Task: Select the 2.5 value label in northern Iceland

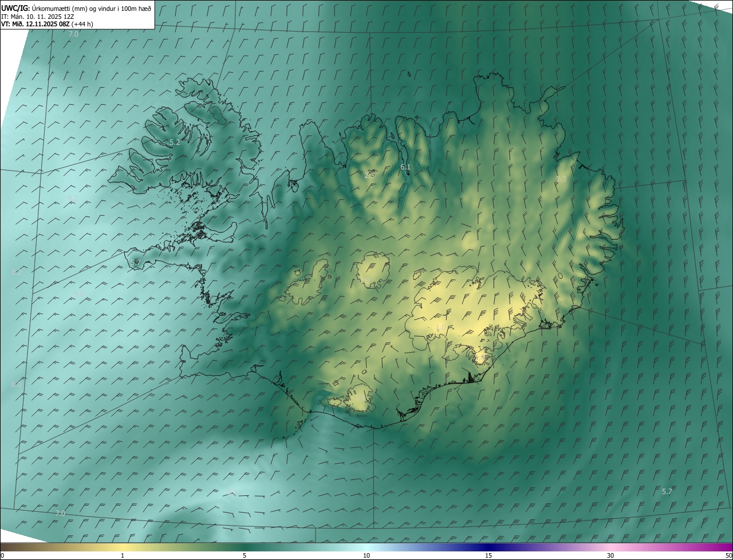Action: point(369,175)
